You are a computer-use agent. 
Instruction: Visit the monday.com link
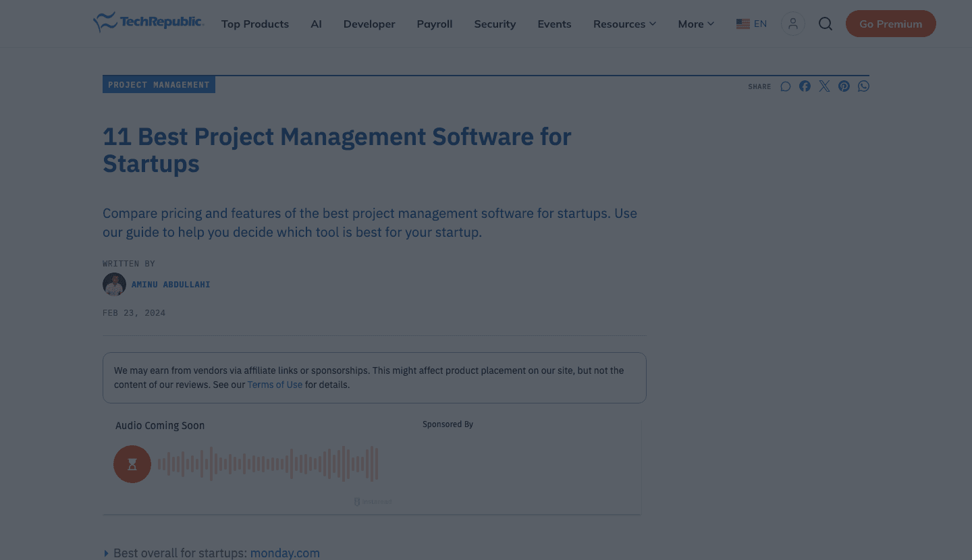[285, 553]
